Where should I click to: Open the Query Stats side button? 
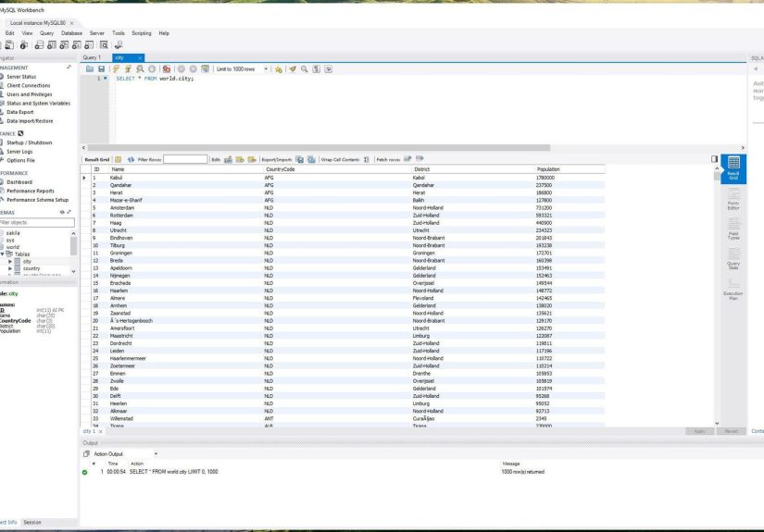[x=733, y=259]
